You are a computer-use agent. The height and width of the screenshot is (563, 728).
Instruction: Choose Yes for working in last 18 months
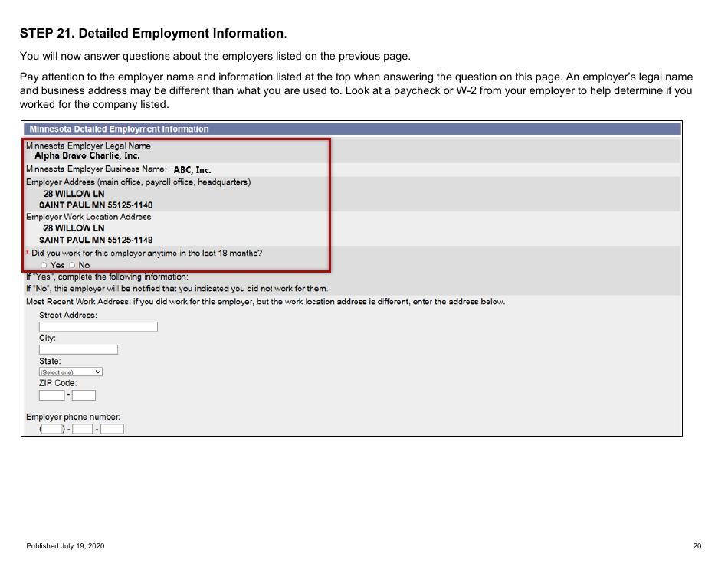44,265
